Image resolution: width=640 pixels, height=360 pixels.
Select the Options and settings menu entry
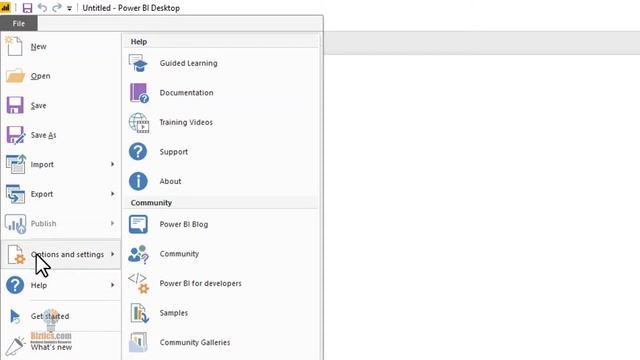61,254
